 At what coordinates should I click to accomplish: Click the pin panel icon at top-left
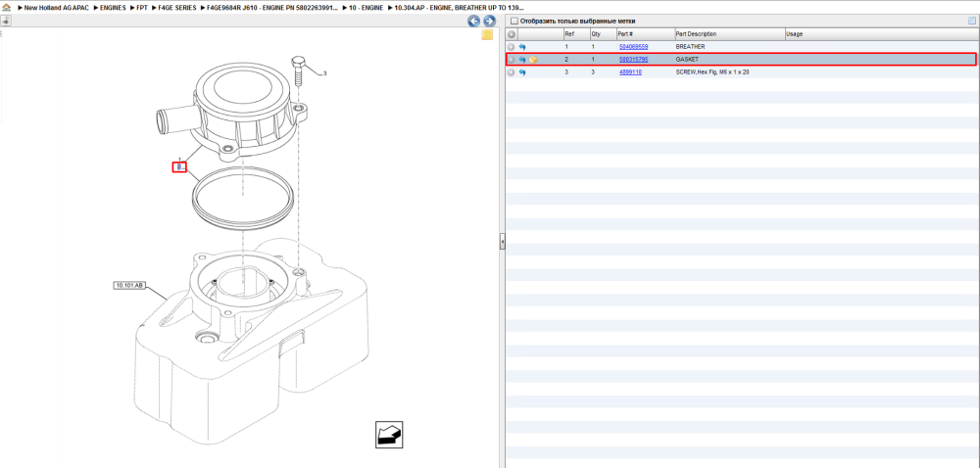coord(6,20)
